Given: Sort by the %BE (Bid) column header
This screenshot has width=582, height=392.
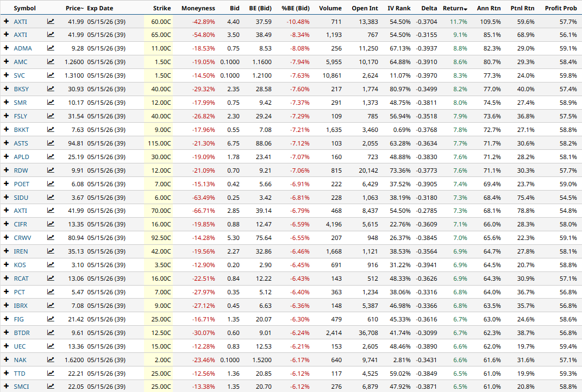Looking at the screenshot, I should [x=296, y=8].
